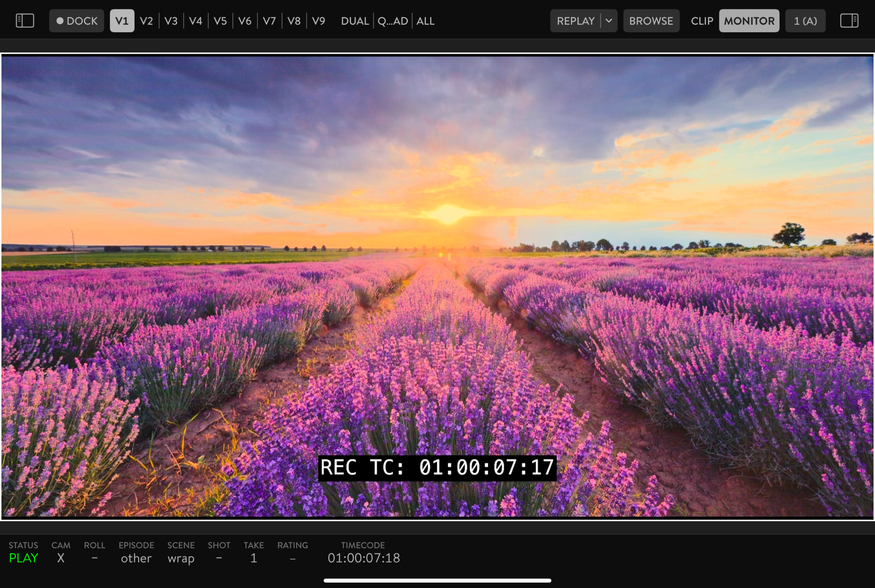Switch to MONITOR mode
Screen dimensions: 875x588
pos(749,21)
